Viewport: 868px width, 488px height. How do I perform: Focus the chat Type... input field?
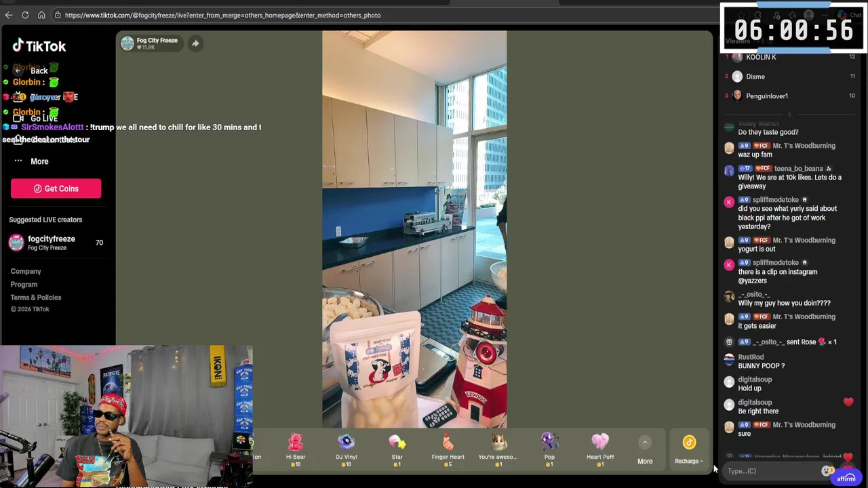pos(772,471)
